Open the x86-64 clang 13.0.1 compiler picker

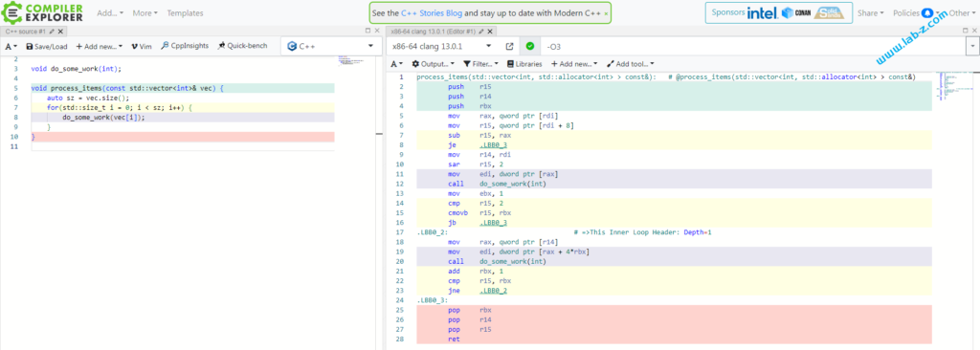pyautogui.click(x=443, y=46)
